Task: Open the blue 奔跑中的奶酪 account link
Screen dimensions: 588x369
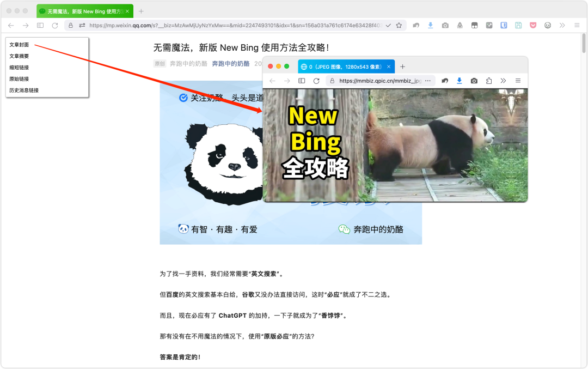Action: [231, 64]
